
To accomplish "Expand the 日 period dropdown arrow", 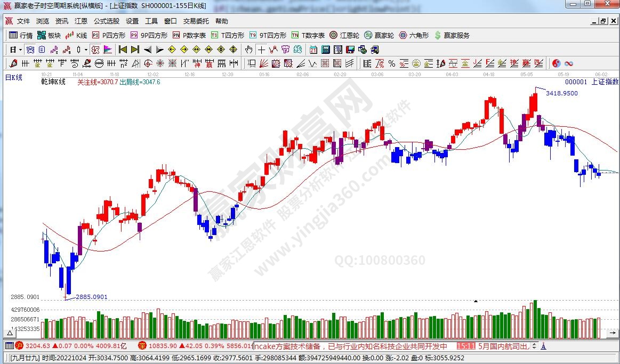I will click(x=20, y=50).
